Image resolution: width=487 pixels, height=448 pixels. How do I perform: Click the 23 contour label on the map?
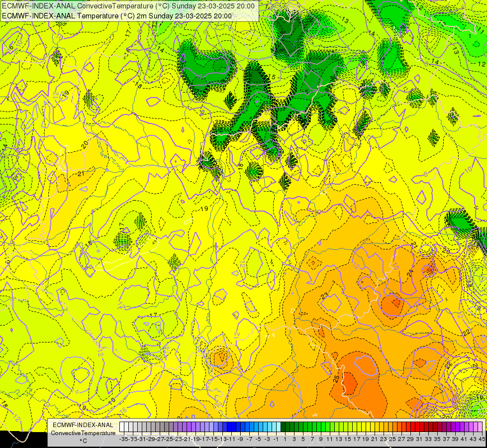click(325, 296)
